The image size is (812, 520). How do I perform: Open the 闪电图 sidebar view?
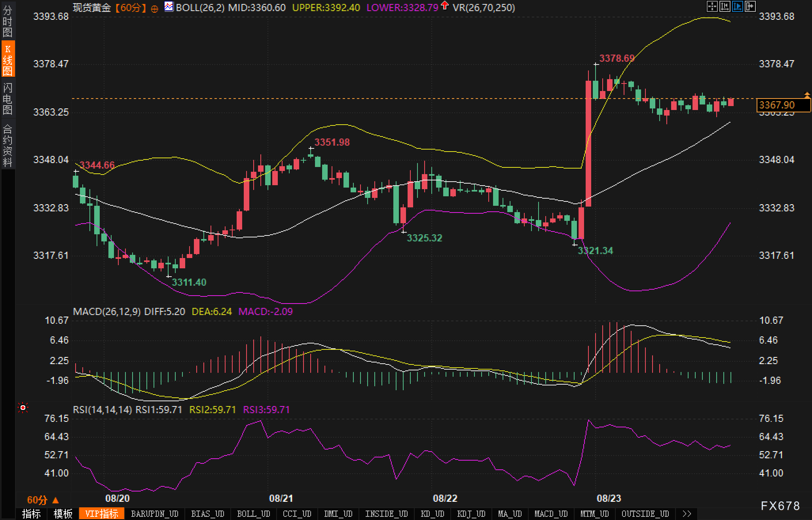(8, 99)
